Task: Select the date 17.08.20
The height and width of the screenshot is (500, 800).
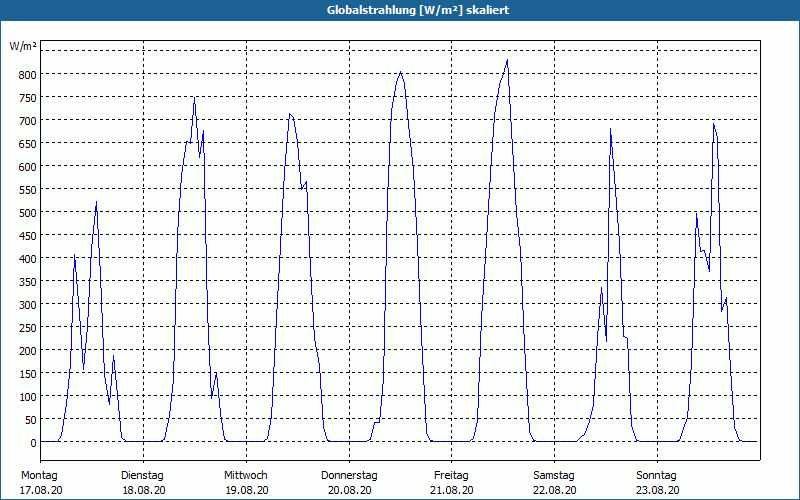Action: [41, 490]
